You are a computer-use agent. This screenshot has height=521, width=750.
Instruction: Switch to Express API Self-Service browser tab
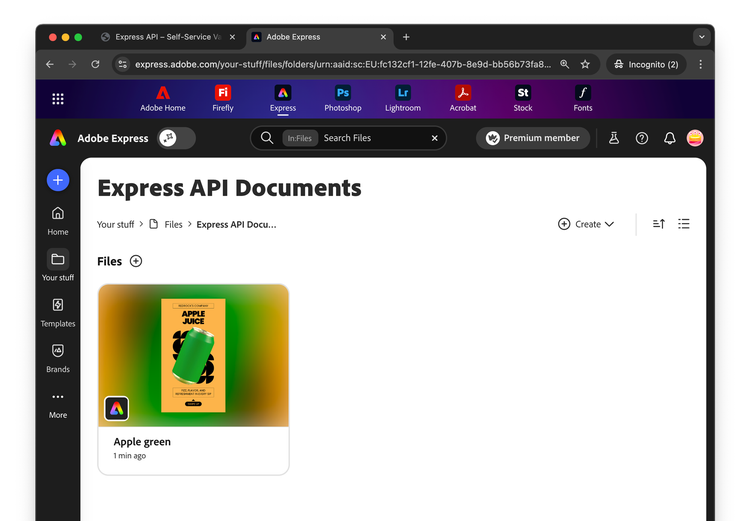pyautogui.click(x=168, y=37)
